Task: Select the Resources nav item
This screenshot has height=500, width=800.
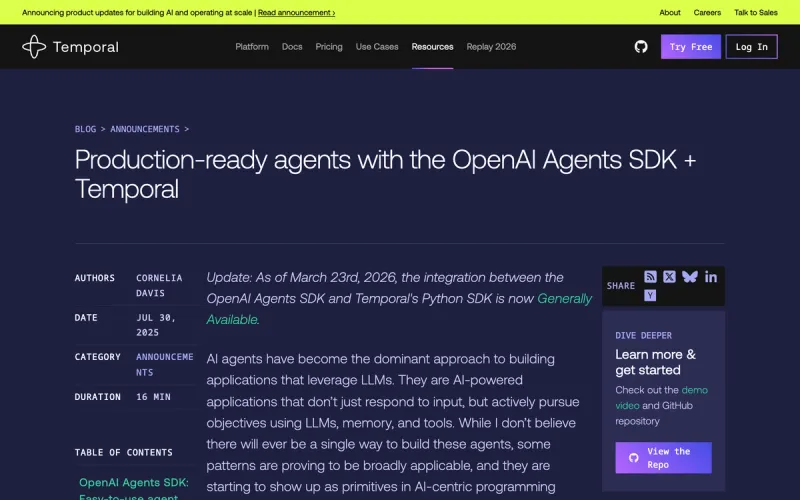Action: [432, 46]
